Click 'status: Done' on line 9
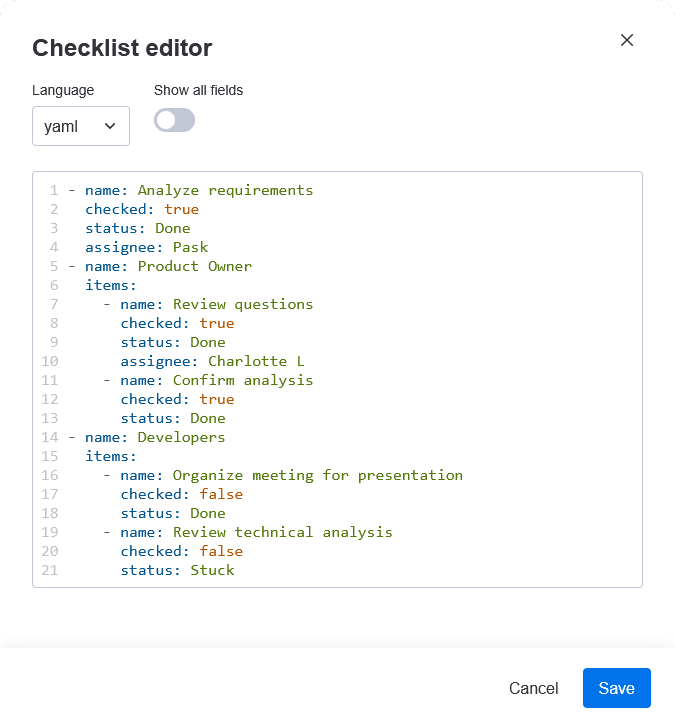 click(x=173, y=343)
